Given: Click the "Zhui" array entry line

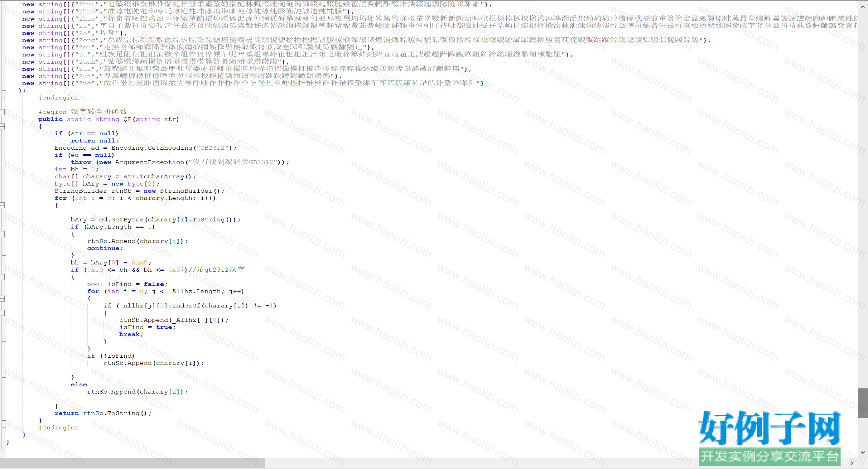Looking at the screenshot, I should [x=257, y=4].
